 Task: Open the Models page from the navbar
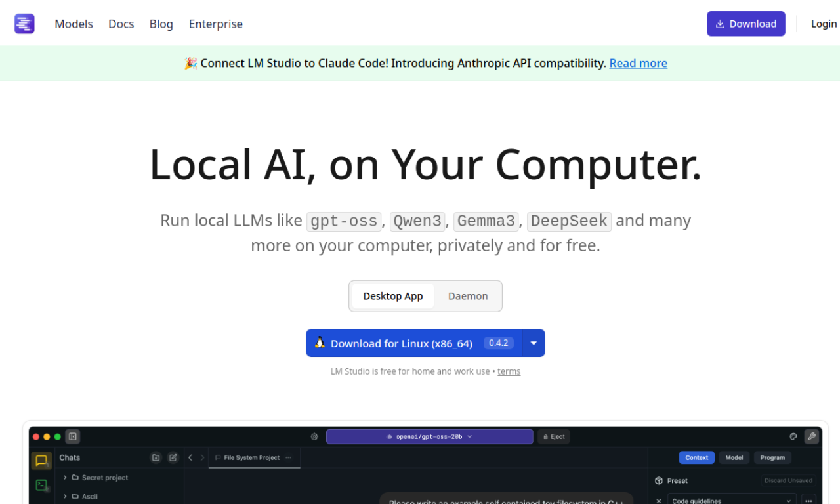pyautogui.click(x=73, y=24)
